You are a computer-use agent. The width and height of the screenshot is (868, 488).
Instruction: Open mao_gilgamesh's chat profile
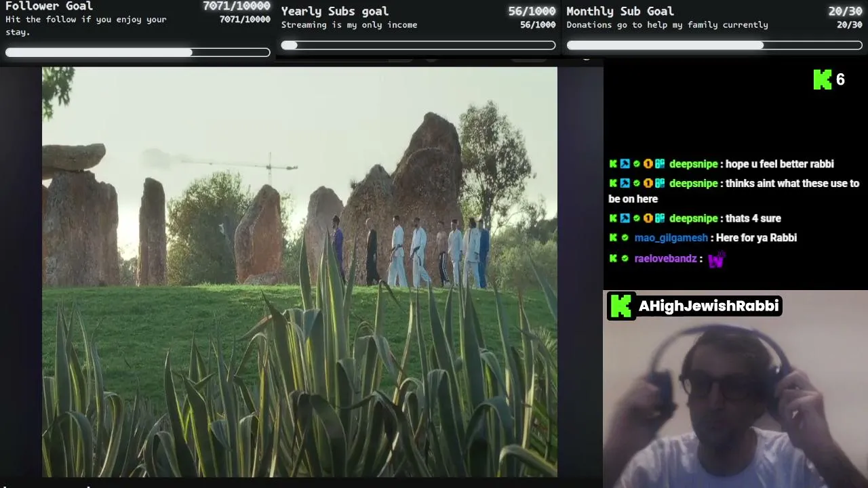coord(671,238)
